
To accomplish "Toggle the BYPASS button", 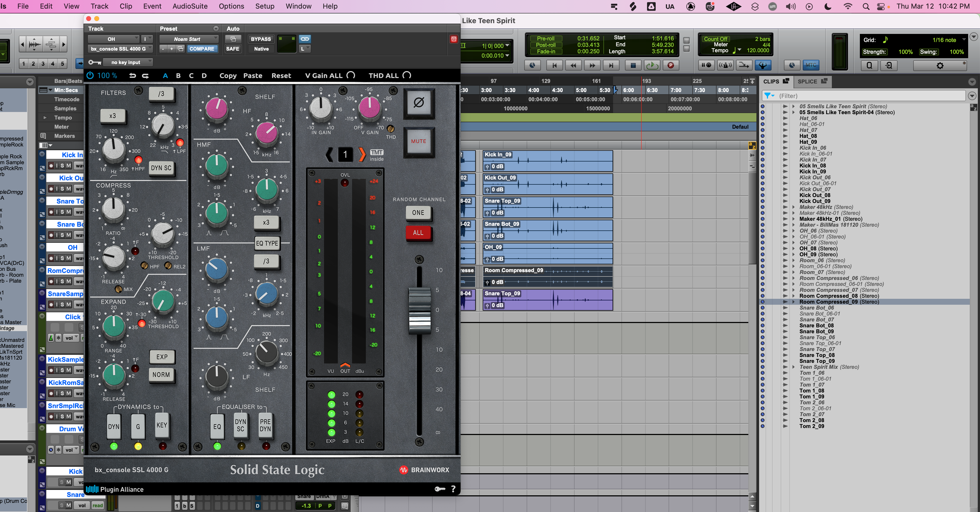I will pyautogui.click(x=260, y=39).
